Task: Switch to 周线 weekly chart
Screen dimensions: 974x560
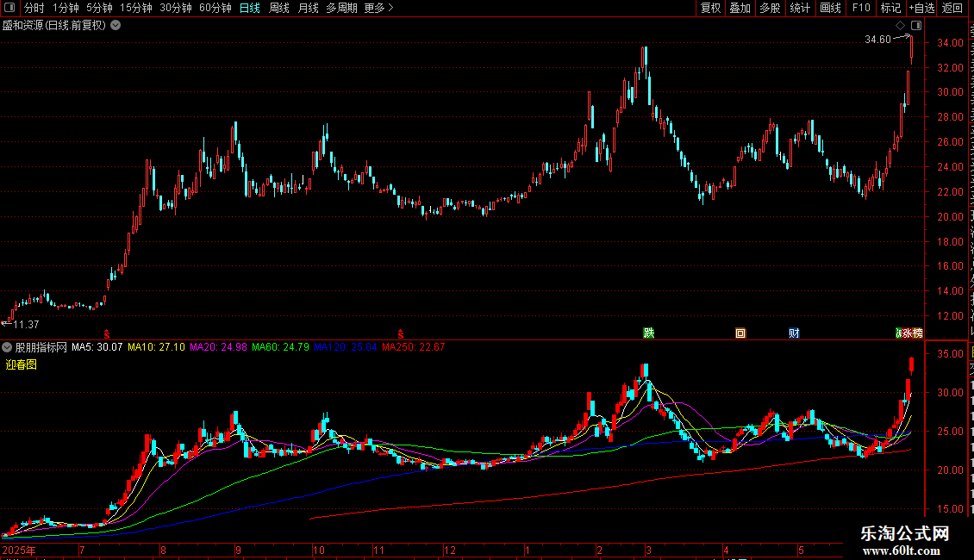Action: [x=279, y=8]
